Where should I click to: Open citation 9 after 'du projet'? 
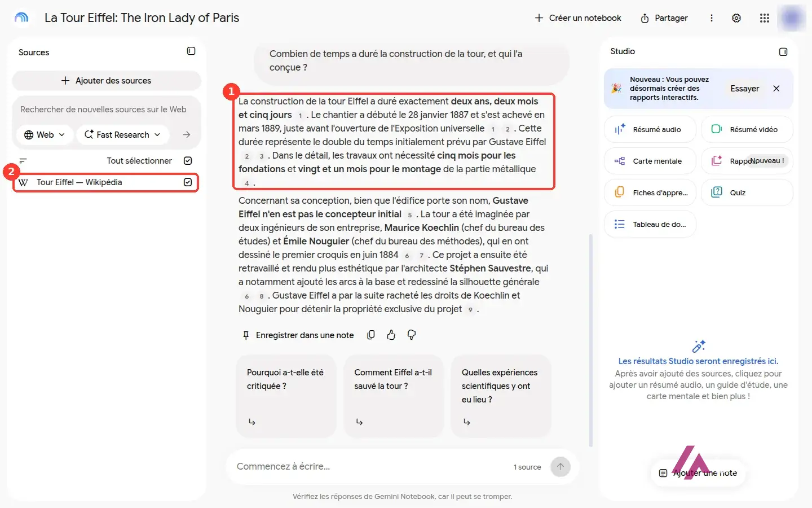470,310
